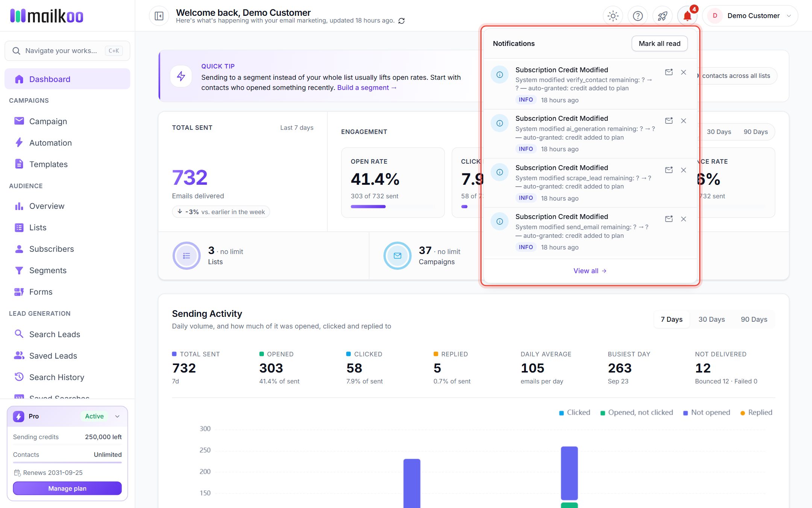Mark verify_contact notification as read

(x=669, y=72)
